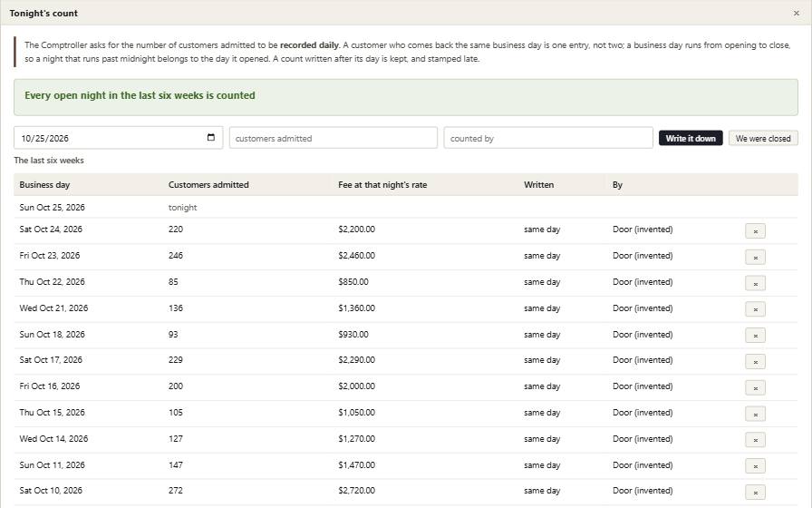The height and width of the screenshot is (508, 812).
Task: Click the fee $2,720.00
Action: coord(356,491)
